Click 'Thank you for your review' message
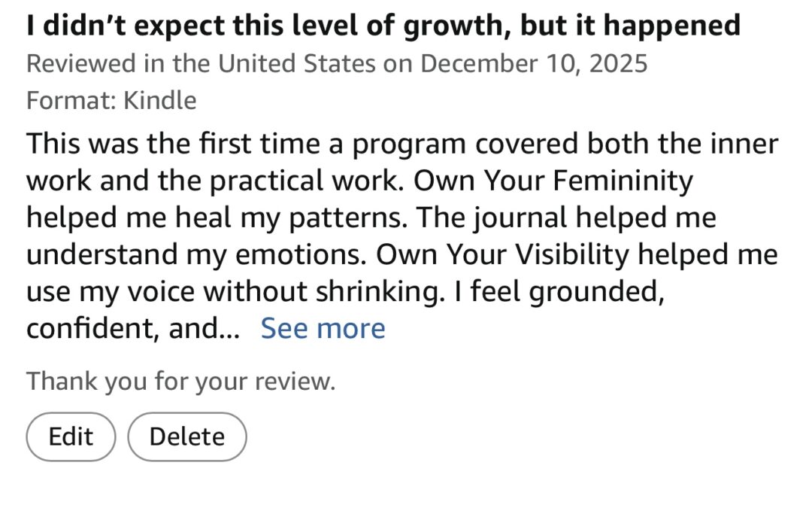 coord(180,381)
